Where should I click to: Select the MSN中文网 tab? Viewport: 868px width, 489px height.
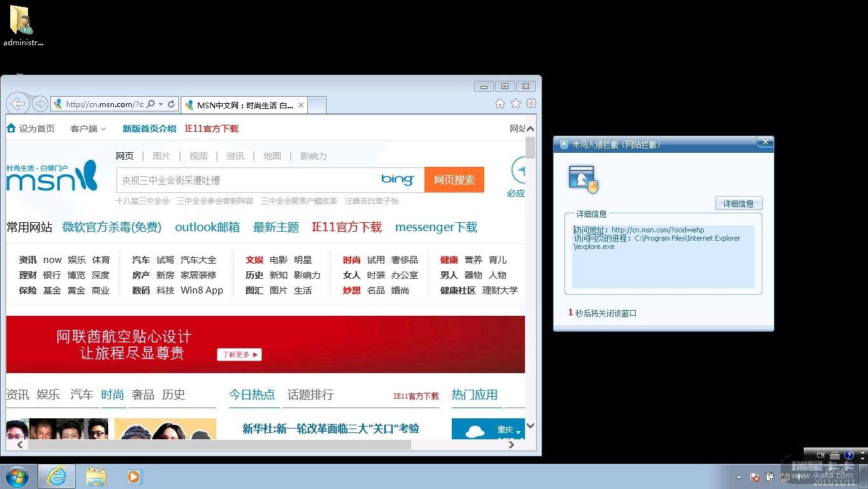pyautogui.click(x=244, y=105)
